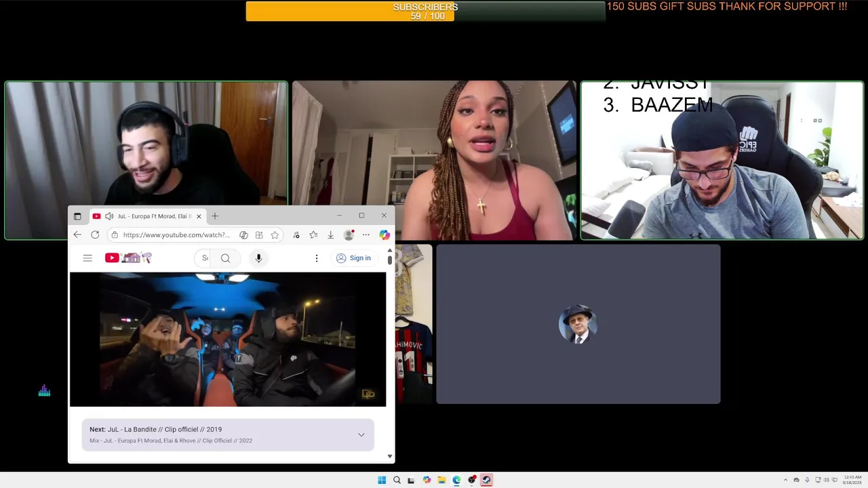Open the 12:45 AM clock and date
868x488 pixels.
pos(853,480)
